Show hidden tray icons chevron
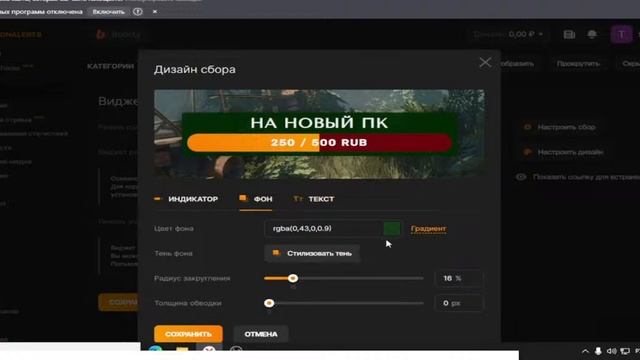 tap(585, 351)
